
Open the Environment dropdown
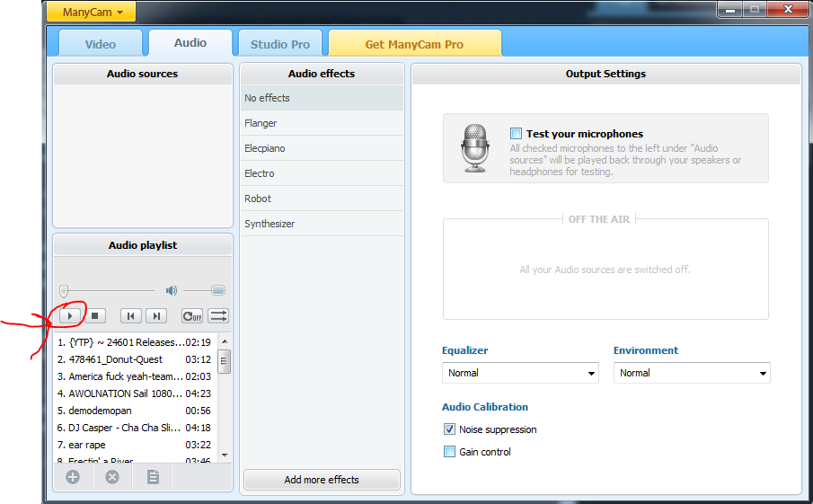(x=692, y=373)
